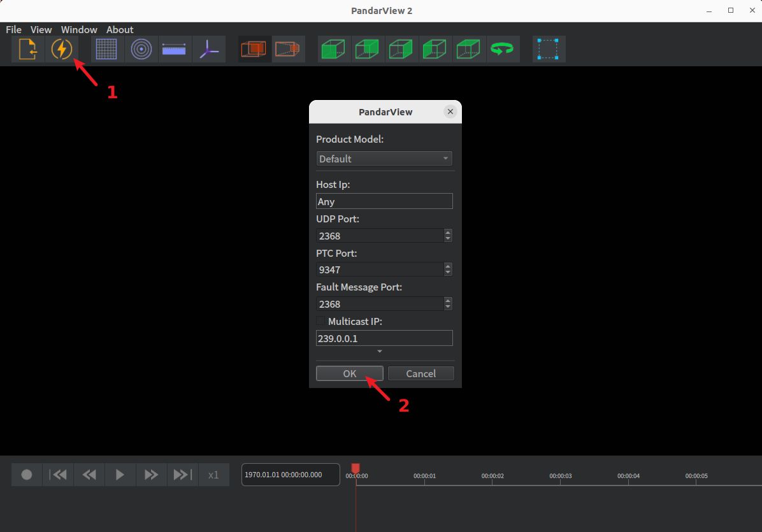Start playback with the play button
The image size is (762, 532).
click(x=120, y=475)
